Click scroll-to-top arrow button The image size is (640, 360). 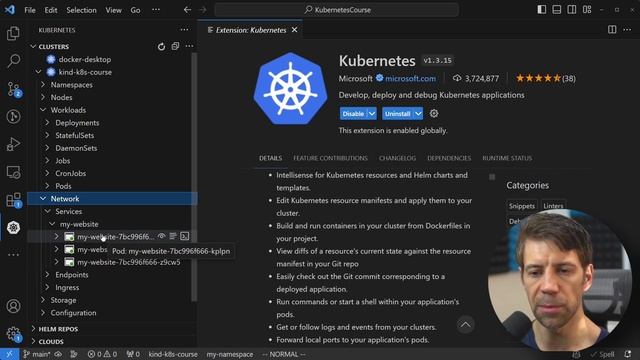[465, 325]
